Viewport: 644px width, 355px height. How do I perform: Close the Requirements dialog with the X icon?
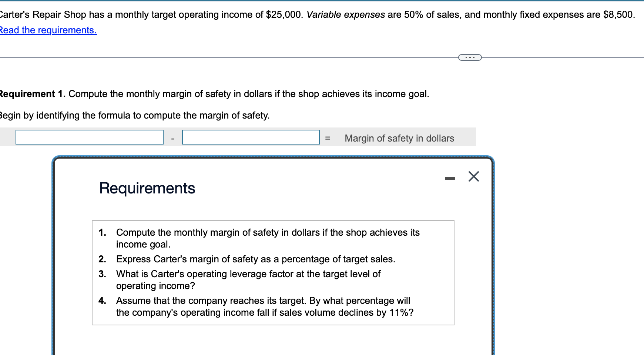(x=474, y=177)
